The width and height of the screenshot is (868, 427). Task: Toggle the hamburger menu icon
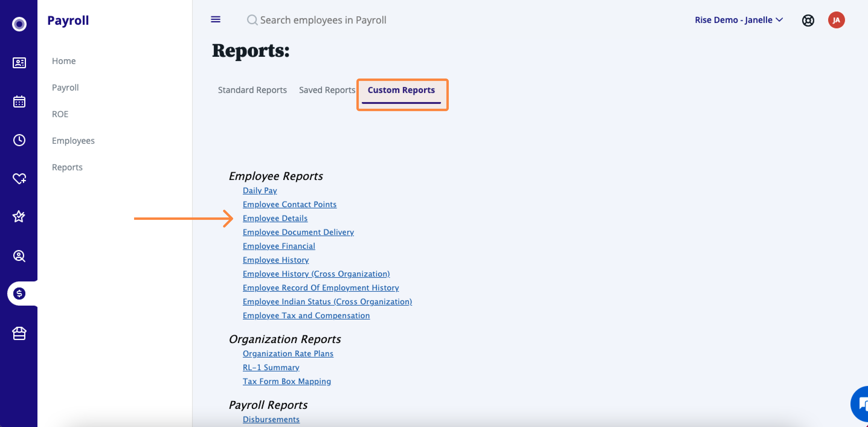coord(216,20)
